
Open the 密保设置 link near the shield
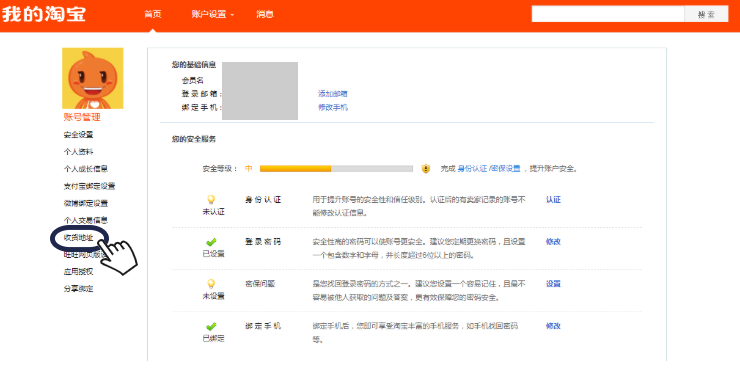505,168
